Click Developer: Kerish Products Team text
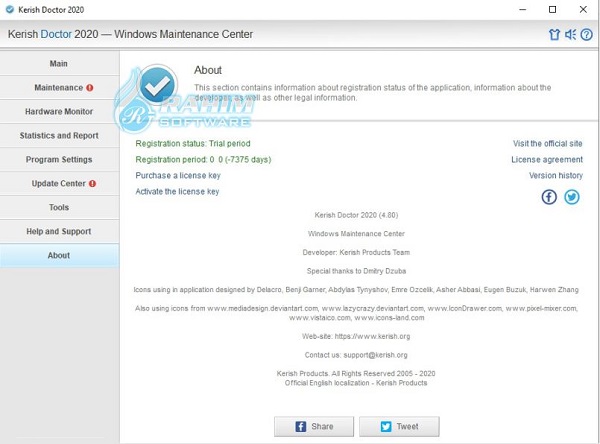Viewport: 600px width, 444px height. click(x=356, y=253)
